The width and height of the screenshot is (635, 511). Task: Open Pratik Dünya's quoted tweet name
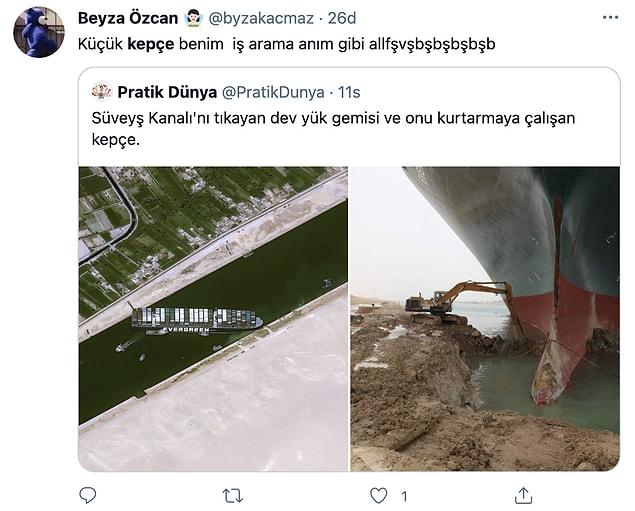[x=167, y=92]
